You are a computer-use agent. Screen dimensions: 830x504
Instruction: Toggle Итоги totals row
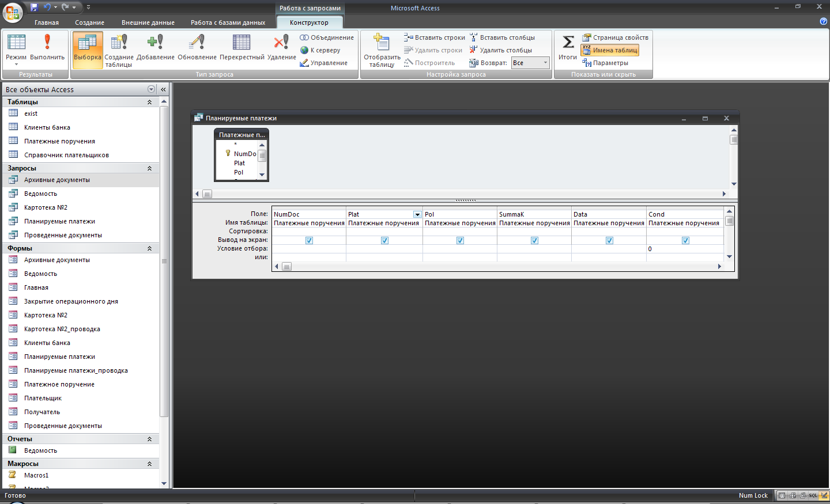(568, 47)
